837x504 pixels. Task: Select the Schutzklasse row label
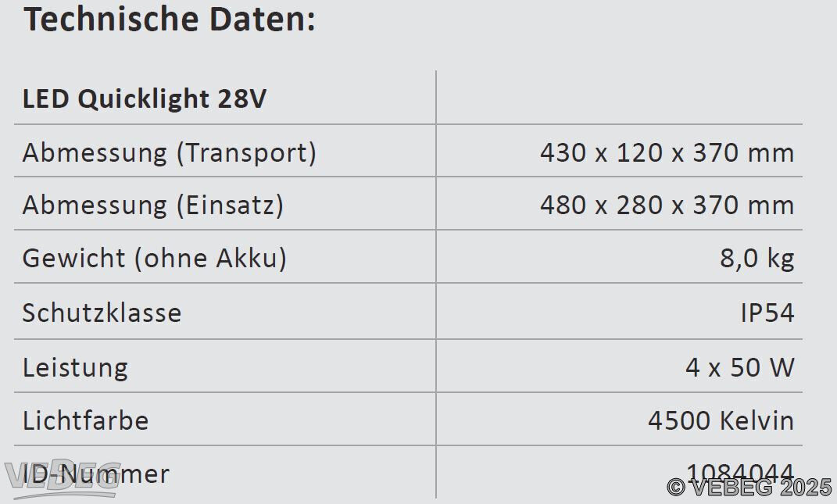pyautogui.click(x=102, y=313)
